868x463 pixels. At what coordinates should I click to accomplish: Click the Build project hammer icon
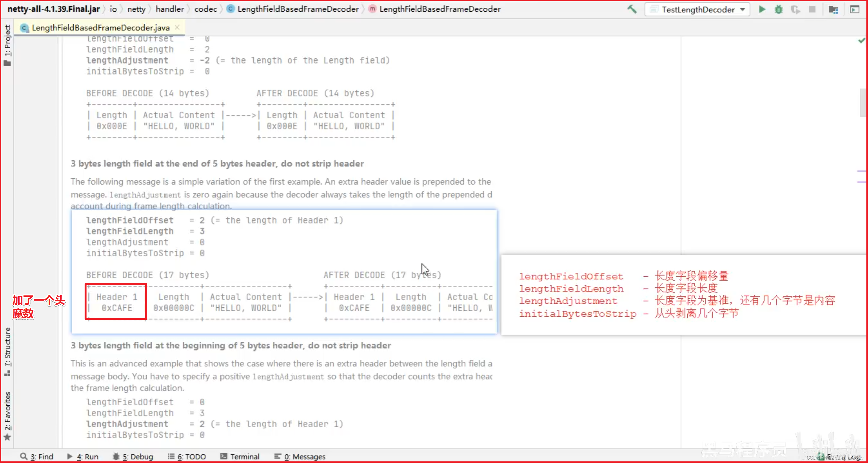(x=632, y=9)
